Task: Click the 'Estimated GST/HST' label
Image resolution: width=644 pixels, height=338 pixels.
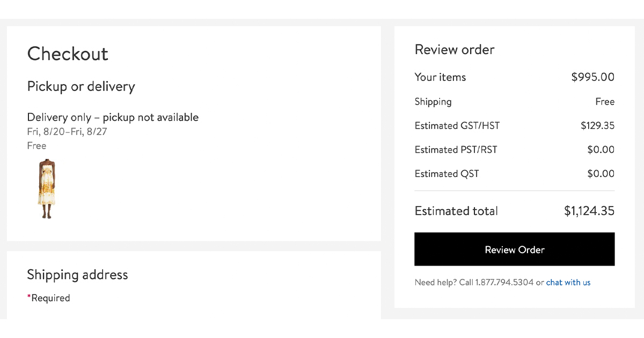Action: [x=457, y=126]
